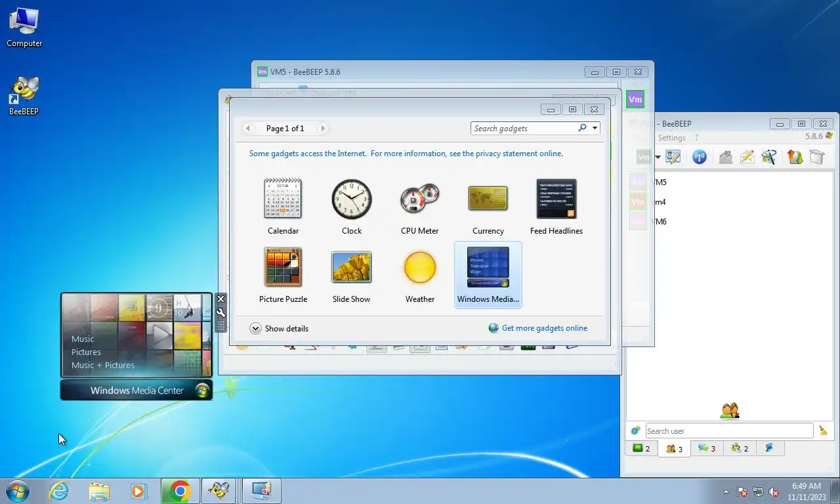Open the gadget search dropdown arrow
The width and height of the screenshot is (840, 504).
(595, 128)
